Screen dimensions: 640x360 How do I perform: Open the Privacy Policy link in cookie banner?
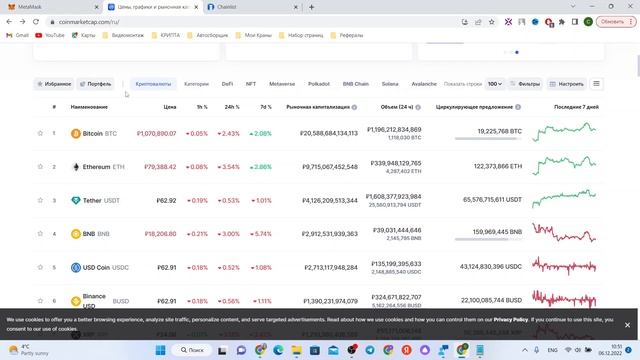tap(511, 320)
